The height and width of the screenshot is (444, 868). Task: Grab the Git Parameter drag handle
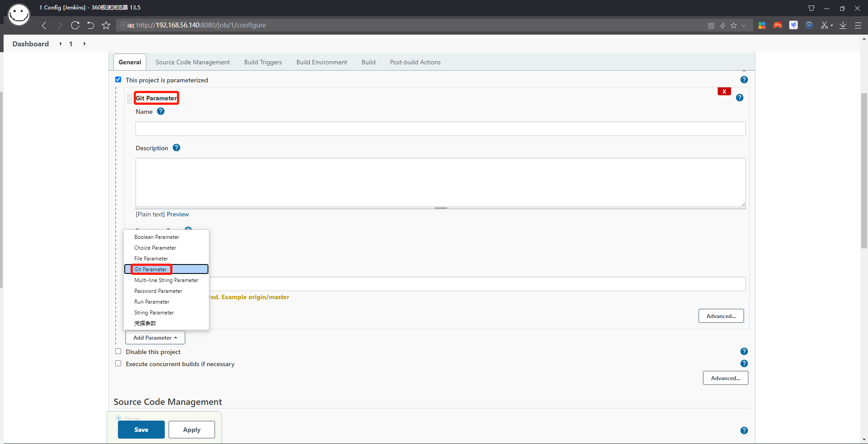130,98
